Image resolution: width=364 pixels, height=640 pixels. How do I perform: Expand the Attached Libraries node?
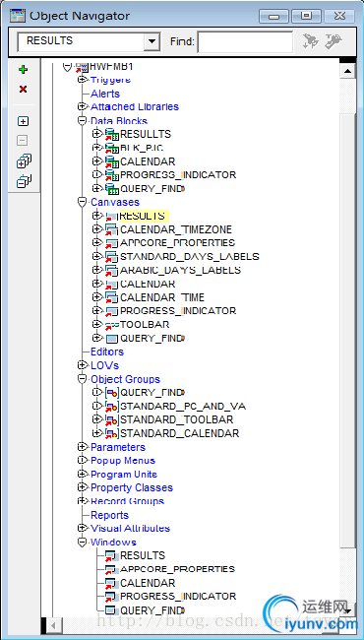tap(83, 107)
